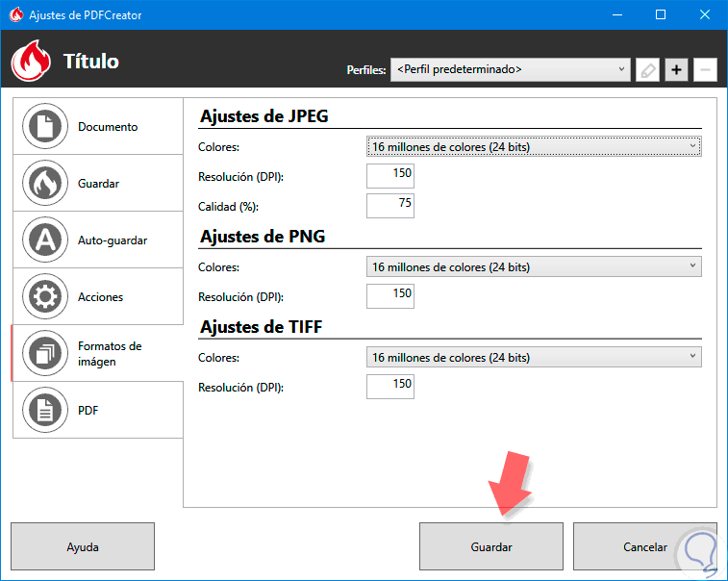The height and width of the screenshot is (581, 728).
Task: Focus the PNG Resolución (DPI) field
Action: (x=390, y=296)
